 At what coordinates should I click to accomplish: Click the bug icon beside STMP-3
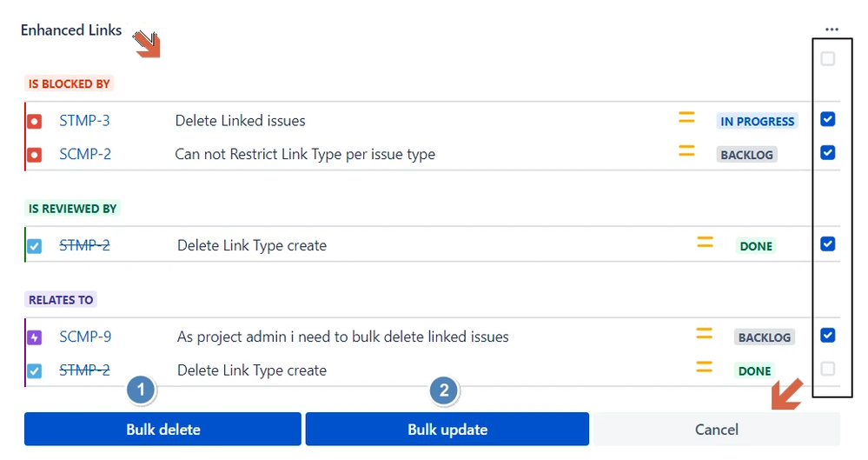click(35, 122)
